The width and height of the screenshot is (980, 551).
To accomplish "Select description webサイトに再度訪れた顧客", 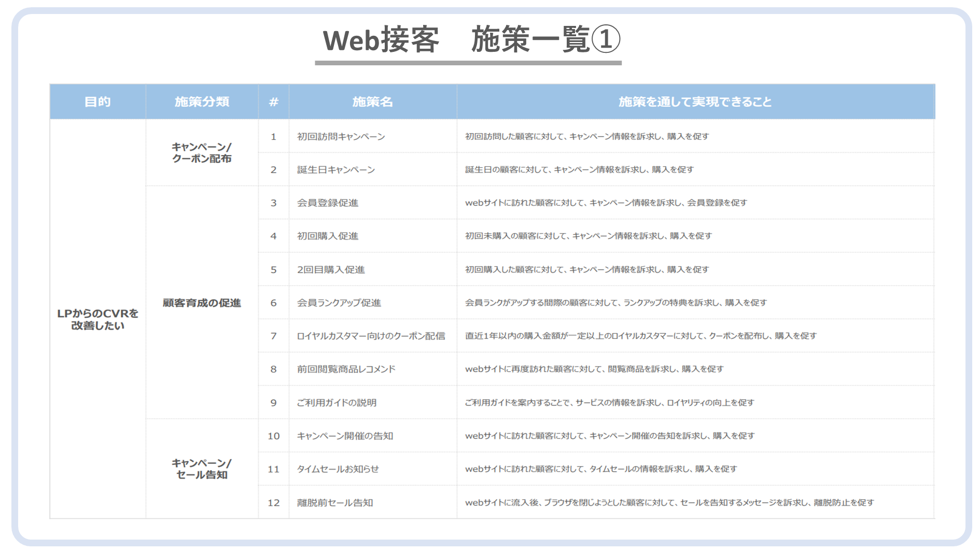I will coord(594,369).
